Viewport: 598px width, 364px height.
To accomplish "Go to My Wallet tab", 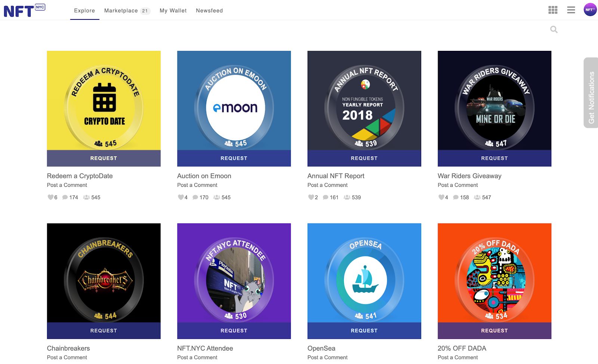I will coord(173,10).
